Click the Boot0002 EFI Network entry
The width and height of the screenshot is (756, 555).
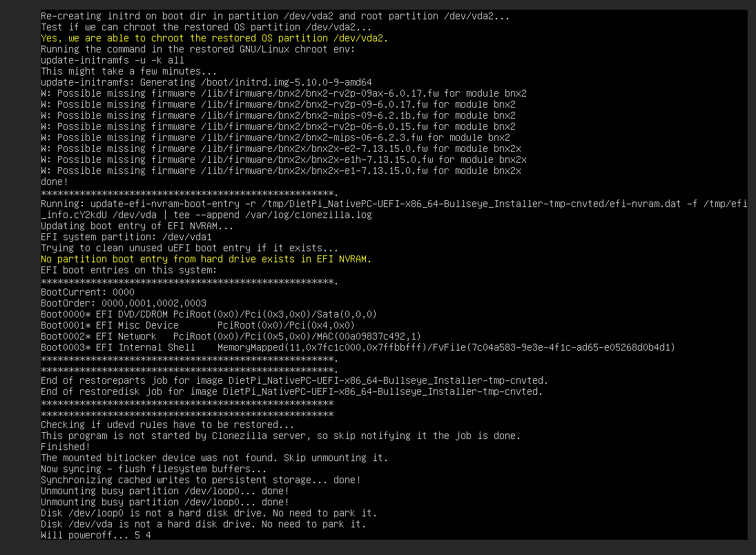[x=231, y=336]
